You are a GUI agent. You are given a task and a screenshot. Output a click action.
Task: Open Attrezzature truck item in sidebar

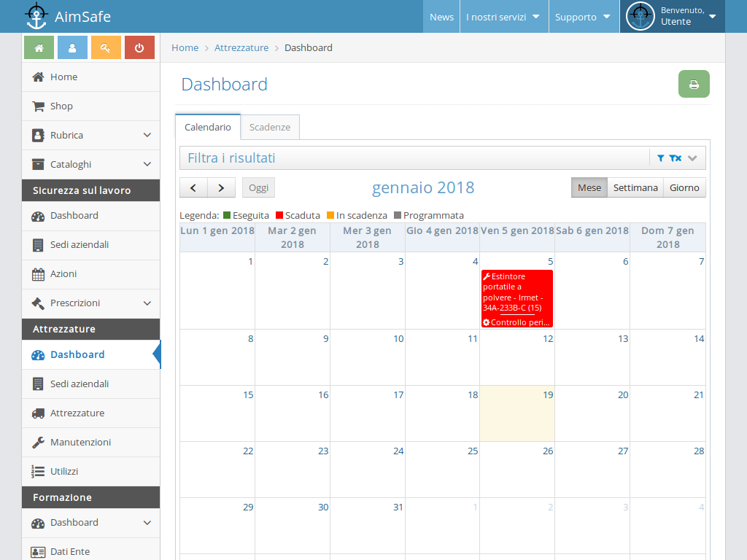click(91, 413)
